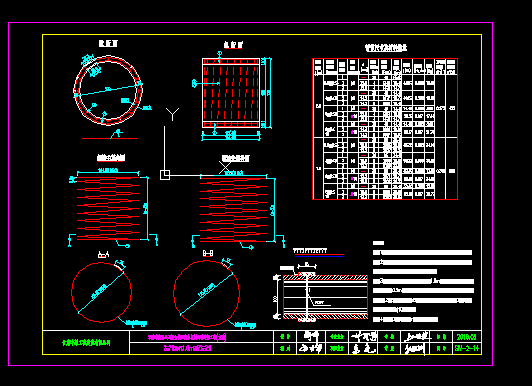Click the white notes text block
Screen dimensions: 532x386
pyautogui.click(x=423, y=281)
